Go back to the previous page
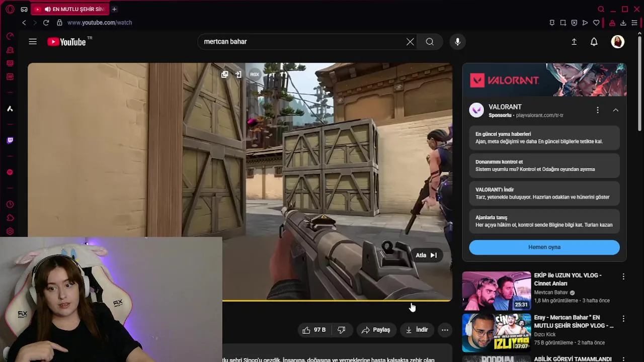Image resolution: width=644 pixels, height=362 pixels. coord(24,23)
